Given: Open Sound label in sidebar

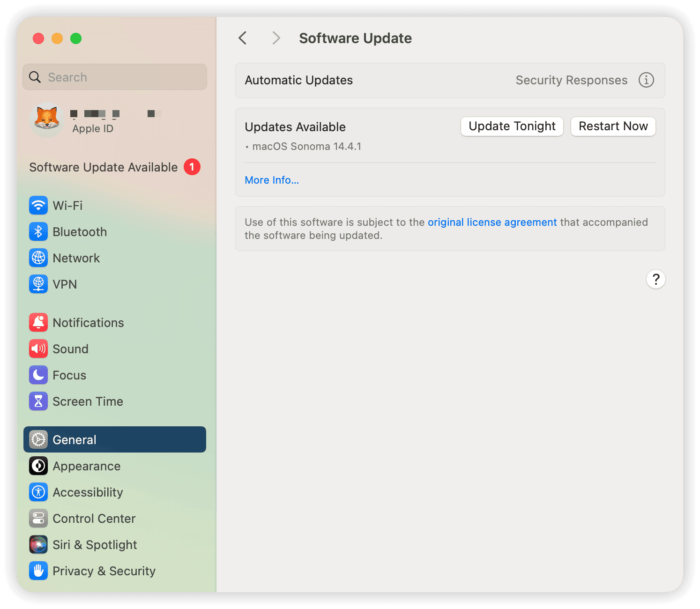Looking at the screenshot, I should click(x=71, y=349).
